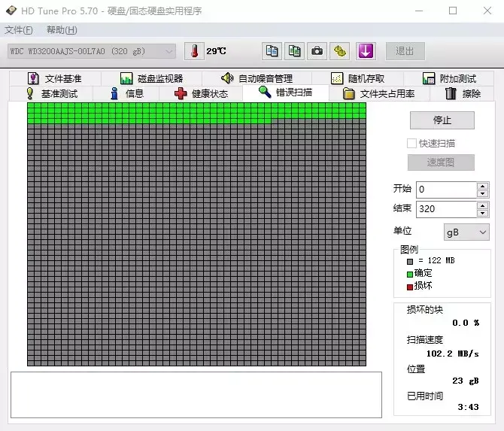Click the copy screenshot to clipboard icon
Viewport: 504px width, 431px height.
click(x=295, y=51)
